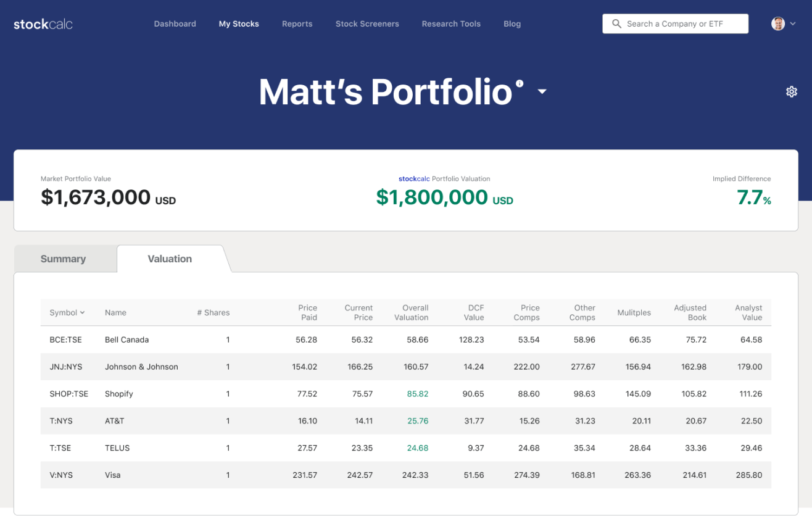Select the My Stocks menu item

click(x=239, y=23)
